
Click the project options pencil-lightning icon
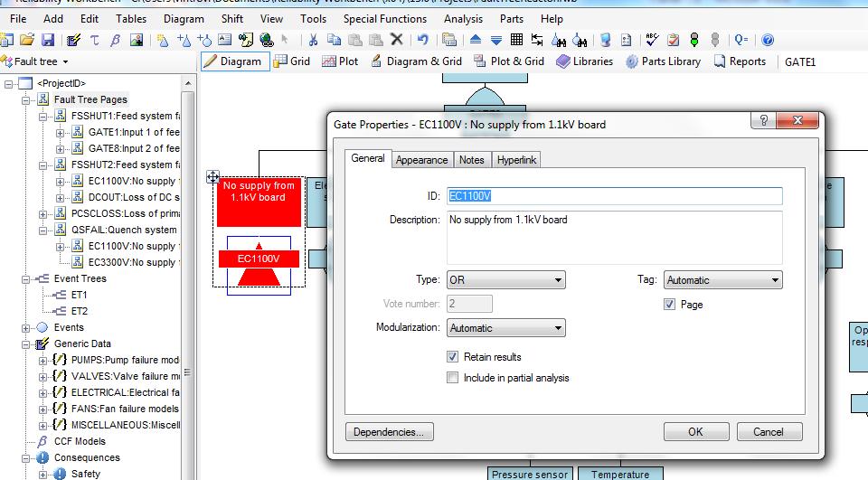73,40
